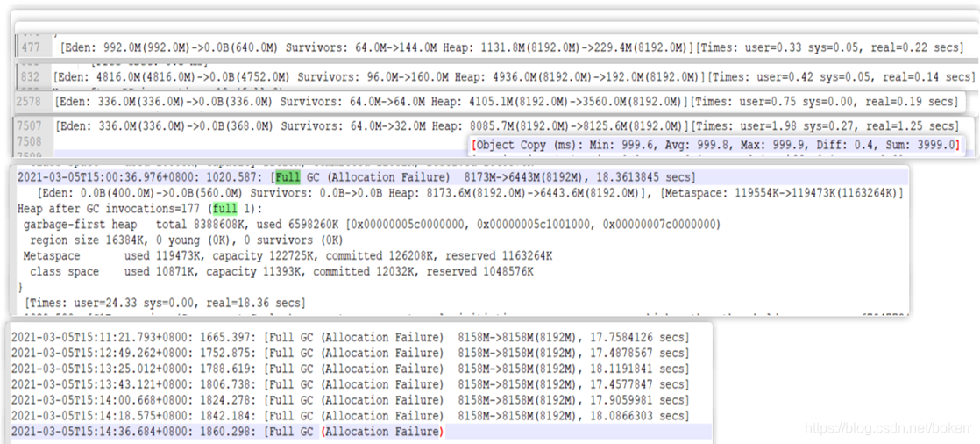The width and height of the screenshot is (980, 444).
Task: Click line number 7508 in the gutter
Action: [30, 141]
